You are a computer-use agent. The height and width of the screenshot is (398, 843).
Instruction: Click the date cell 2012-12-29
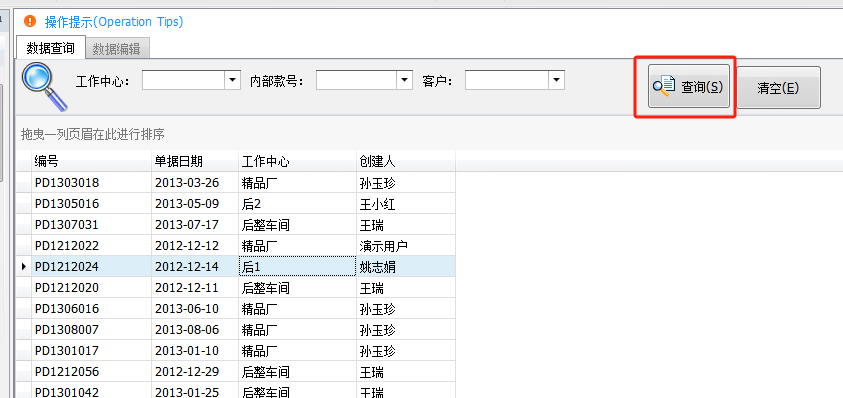[x=195, y=372]
